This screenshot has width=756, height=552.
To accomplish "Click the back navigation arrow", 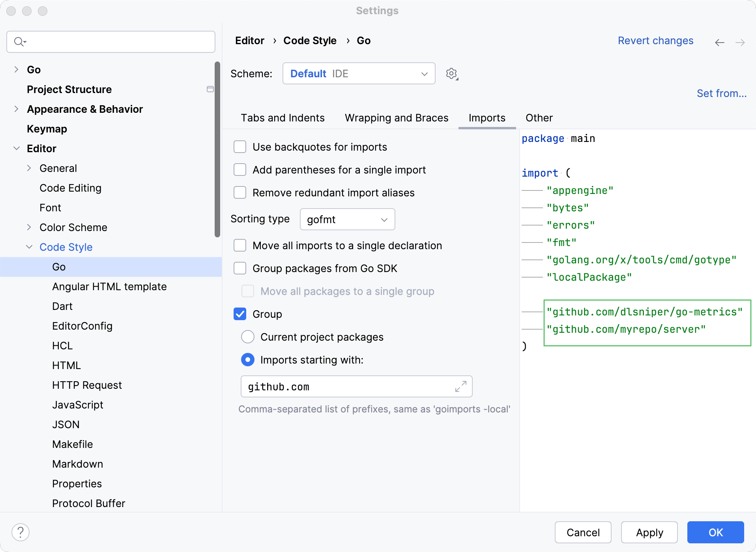I will coord(719,43).
